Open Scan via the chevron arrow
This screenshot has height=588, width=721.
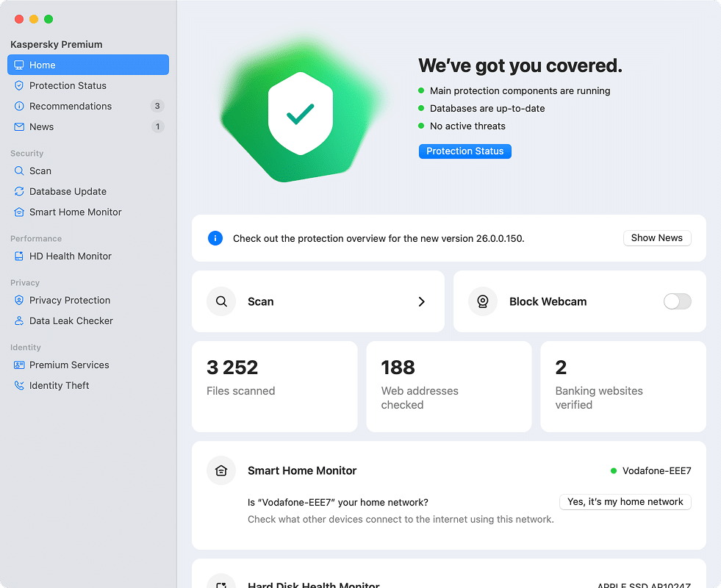coord(422,301)
